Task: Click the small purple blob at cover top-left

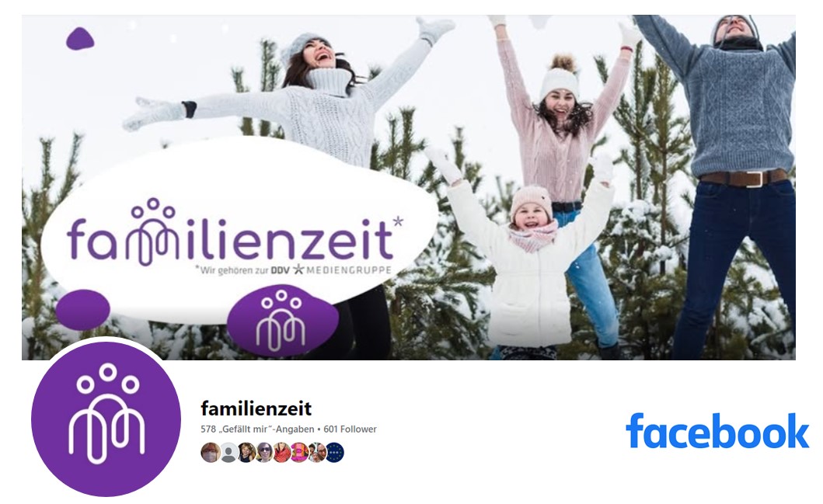Action: (x=80, y=39)
